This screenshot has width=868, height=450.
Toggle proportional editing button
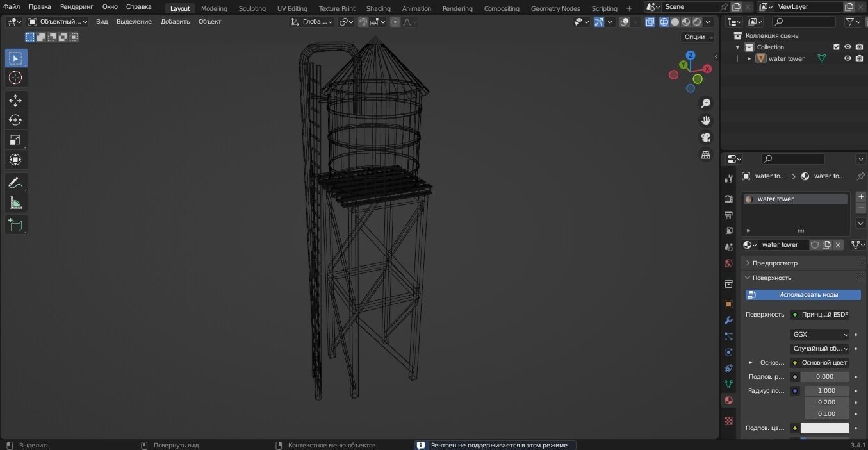click(395, 22)
